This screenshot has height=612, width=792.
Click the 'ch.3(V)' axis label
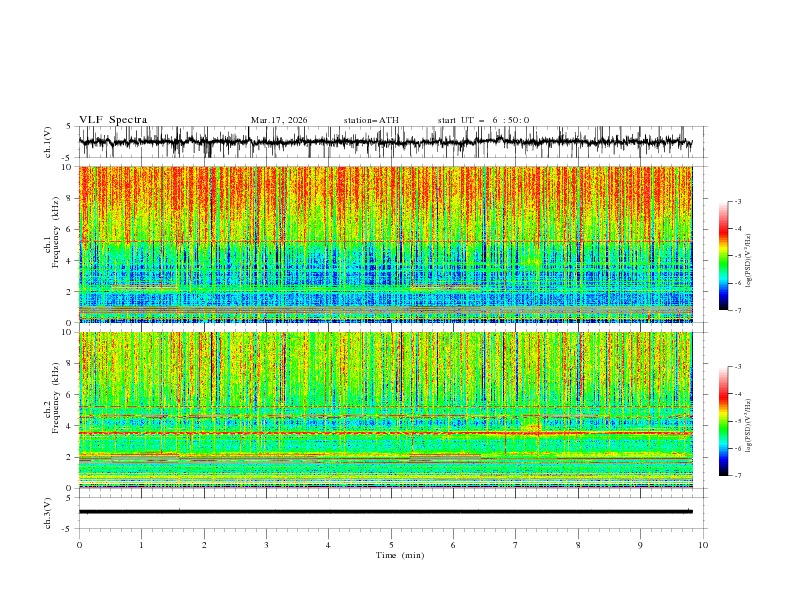coord(48,513)
